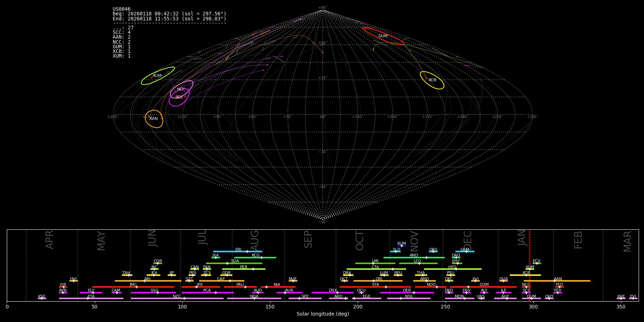Select the QUA shower label
644x322 pixels.
pyautogui.click(x=503, y=279)
